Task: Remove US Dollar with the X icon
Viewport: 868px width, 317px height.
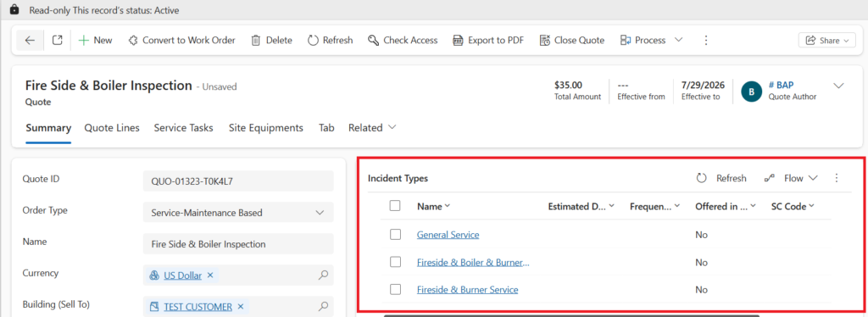Action: coord(210,275)
